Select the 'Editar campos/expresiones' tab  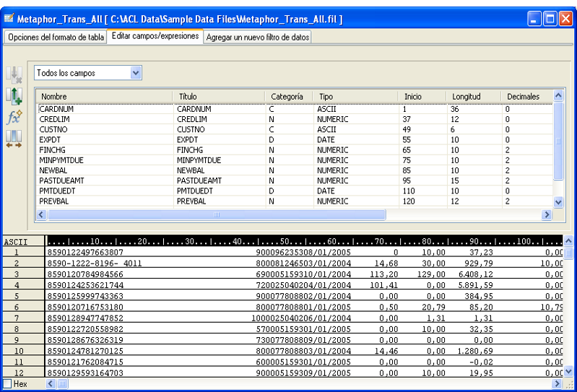coord(155,36)
